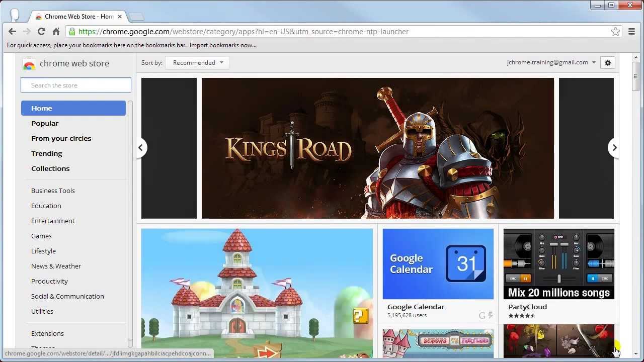
Task: Browse the Education category
Action: 46,206
